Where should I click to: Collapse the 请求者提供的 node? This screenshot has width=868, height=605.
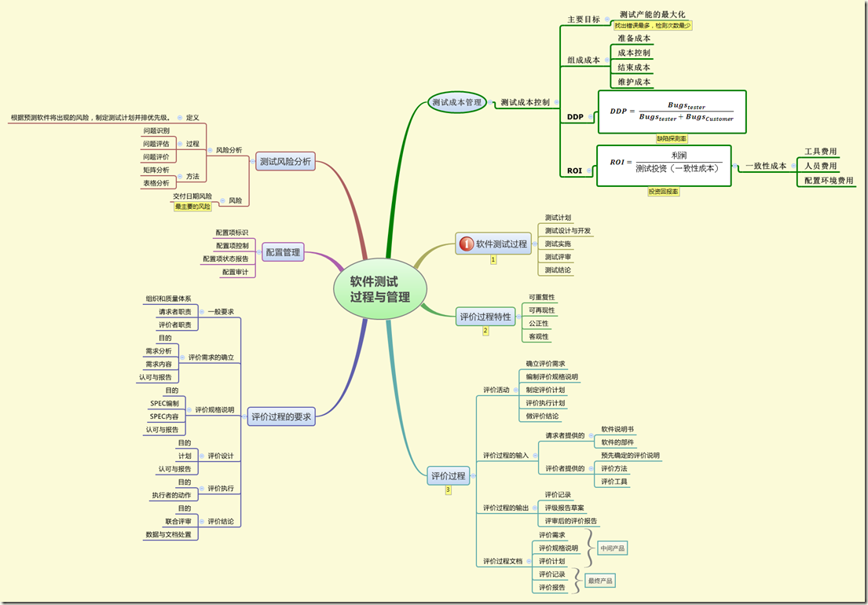point(591,435)
